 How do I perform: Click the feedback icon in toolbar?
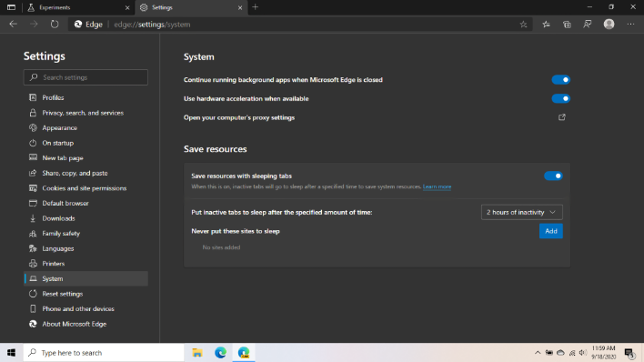(588, 25)
